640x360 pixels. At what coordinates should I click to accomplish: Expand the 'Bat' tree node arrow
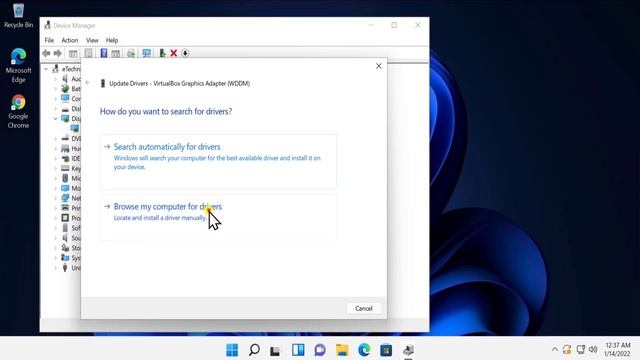pos(56,89)
